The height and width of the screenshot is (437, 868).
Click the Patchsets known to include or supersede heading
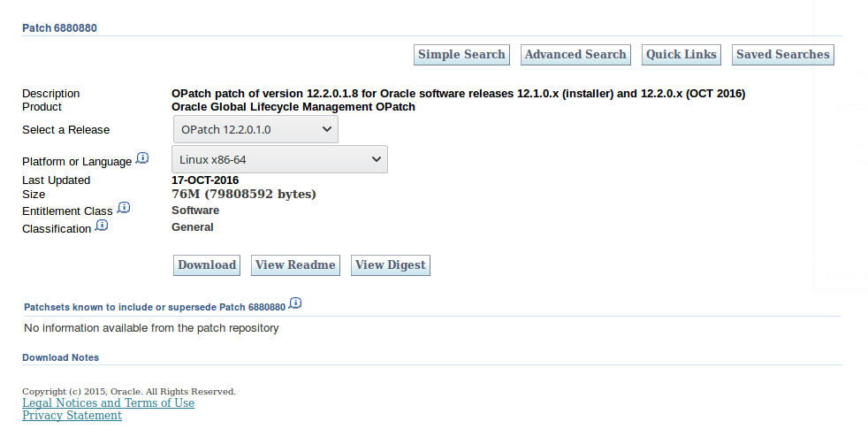coord(155,307)
